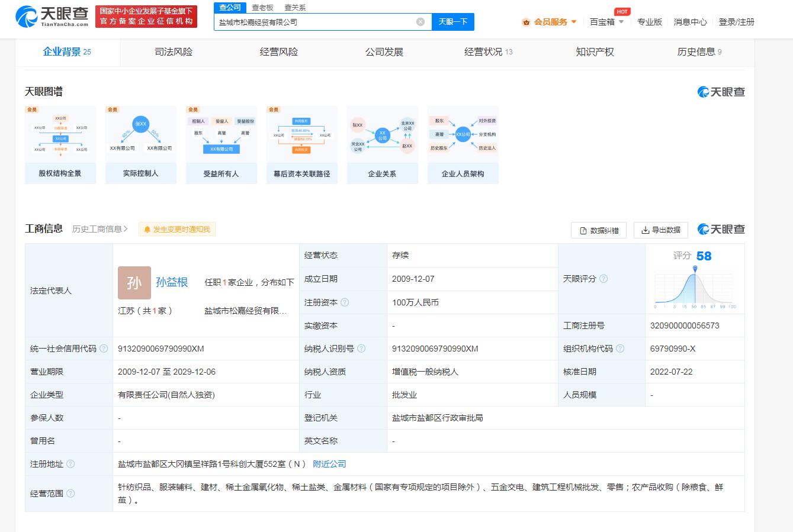Click 核准日期 value 2022-07-22
The image size is (793, 532).
click(672, 372)
